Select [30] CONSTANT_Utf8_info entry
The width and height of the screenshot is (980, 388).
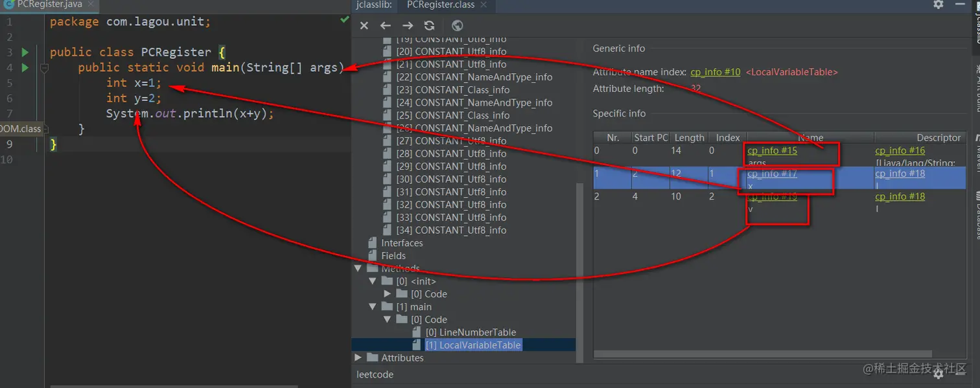click(451, 179)
